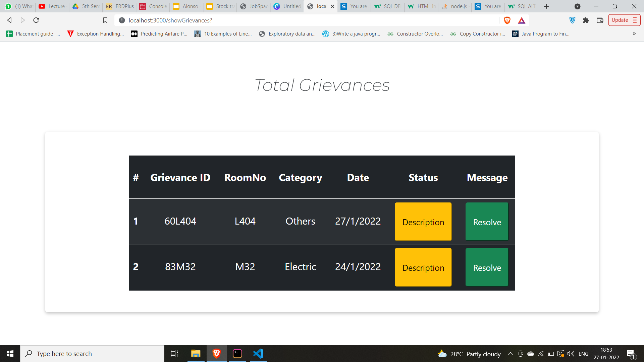The image size is (644, 362).
Task: Open Visual Studio Code from the taskbar
Action: (x=258, y=353)
